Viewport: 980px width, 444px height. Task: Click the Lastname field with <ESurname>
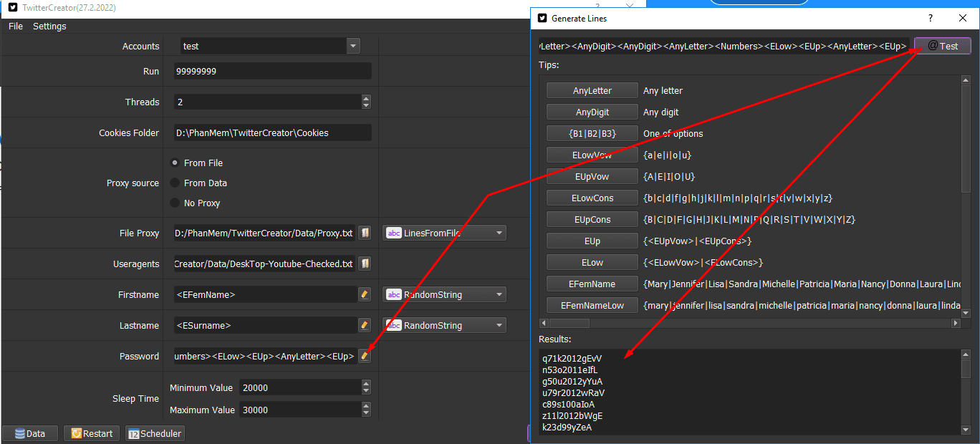[x=265, y=325]
